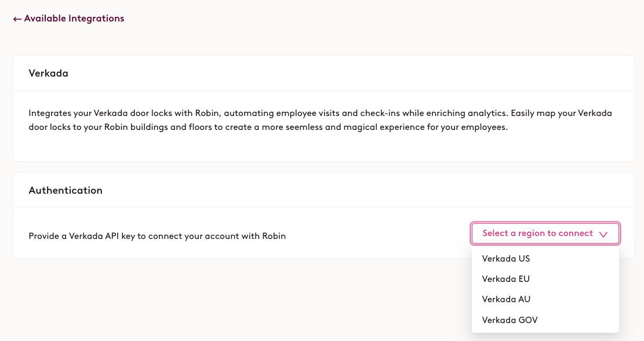The width and height of the screenshot is (644, 341).
Task: Click the Authentication heading text
Action: (x=66, y=190)
